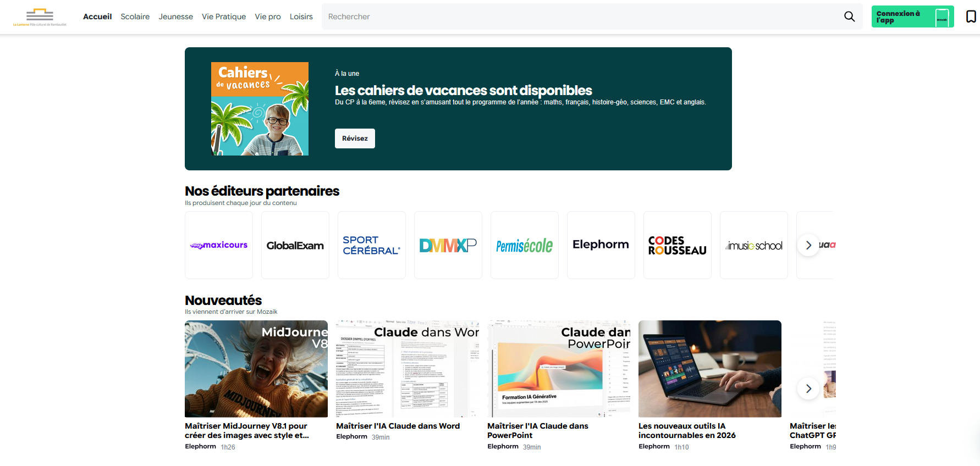Open the MidJourney V8.1 course thumbnail
980x466 pixels.
(256, 369)
